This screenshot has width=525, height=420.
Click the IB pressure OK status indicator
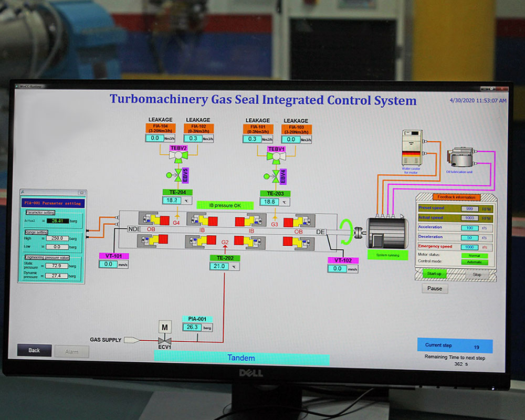click(225, 205)
